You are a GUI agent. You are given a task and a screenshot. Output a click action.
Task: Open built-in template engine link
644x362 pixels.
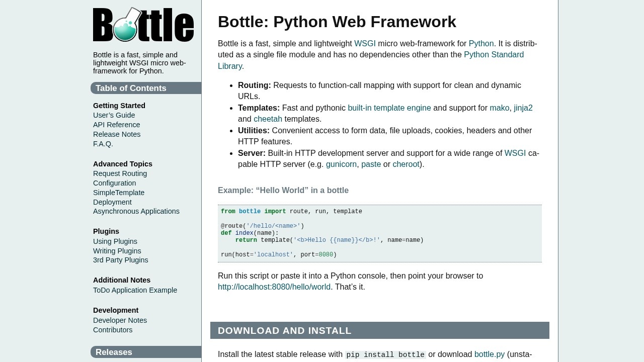389,108
